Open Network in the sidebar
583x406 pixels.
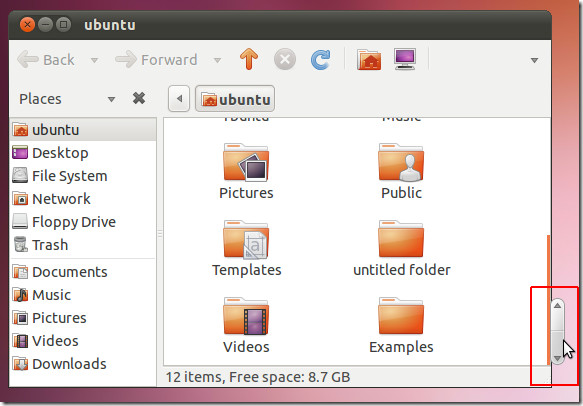[83, 199]
